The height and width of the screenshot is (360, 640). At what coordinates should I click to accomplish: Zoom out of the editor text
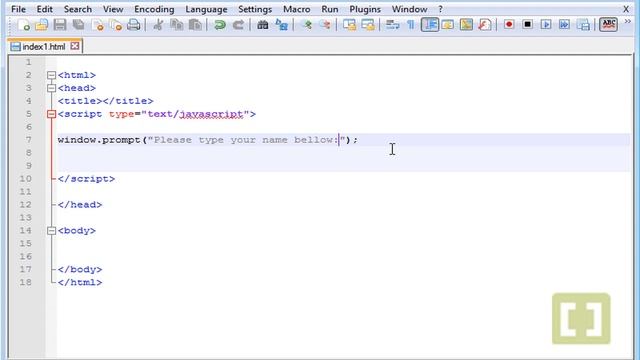pos(325,25)
